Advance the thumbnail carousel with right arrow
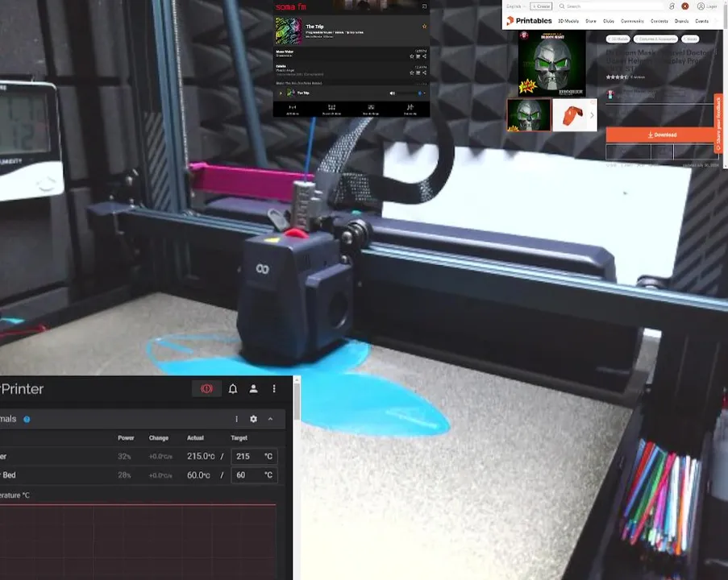 tap(592, 115)
